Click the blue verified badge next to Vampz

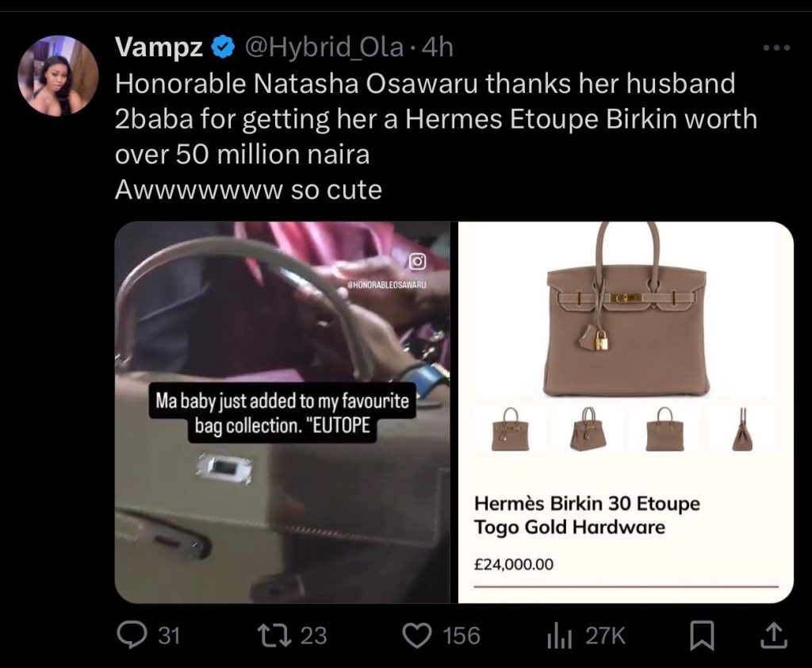(x=224, y=48)
